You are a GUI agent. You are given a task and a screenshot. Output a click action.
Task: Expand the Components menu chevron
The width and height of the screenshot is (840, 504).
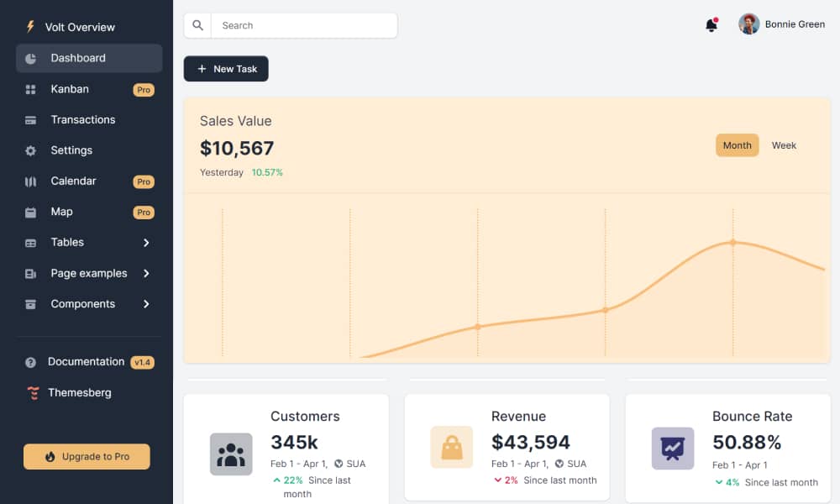tap(146, 304)
